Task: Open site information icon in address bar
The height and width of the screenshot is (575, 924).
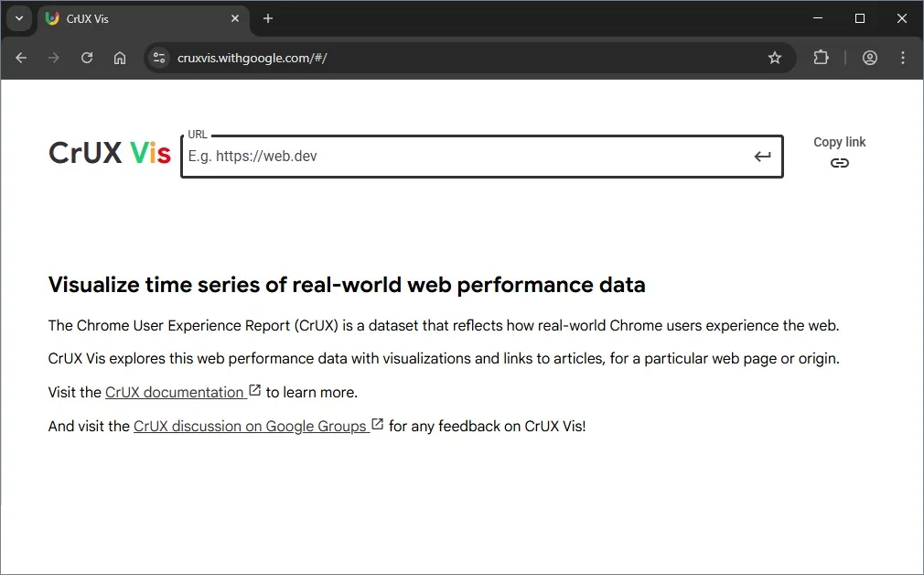Action: tap(159, 58)
